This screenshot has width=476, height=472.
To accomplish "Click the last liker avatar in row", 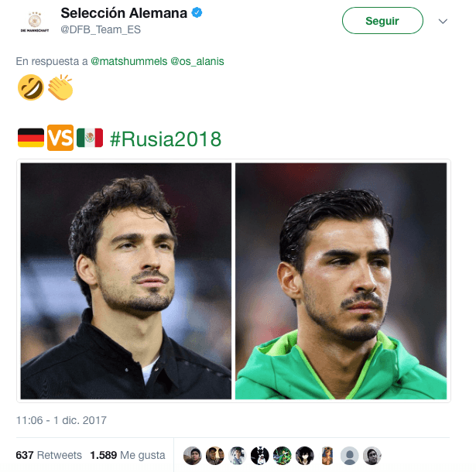I will click(372, 456).
